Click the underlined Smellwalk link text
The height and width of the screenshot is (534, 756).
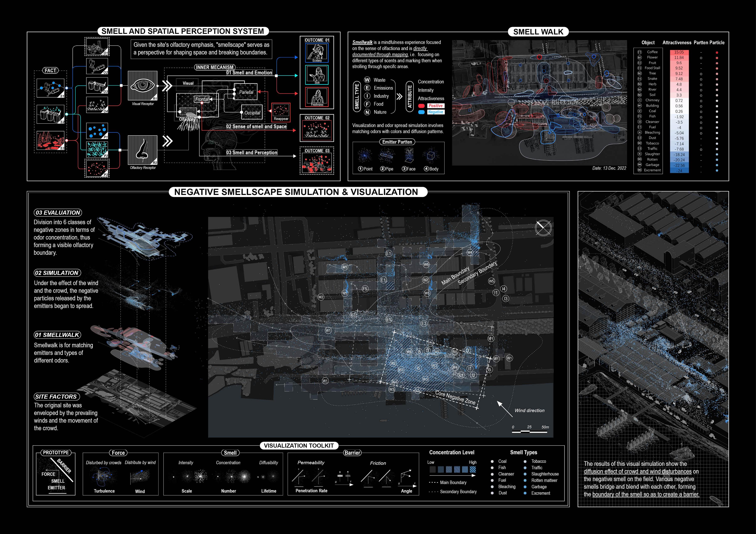point(362,42)
